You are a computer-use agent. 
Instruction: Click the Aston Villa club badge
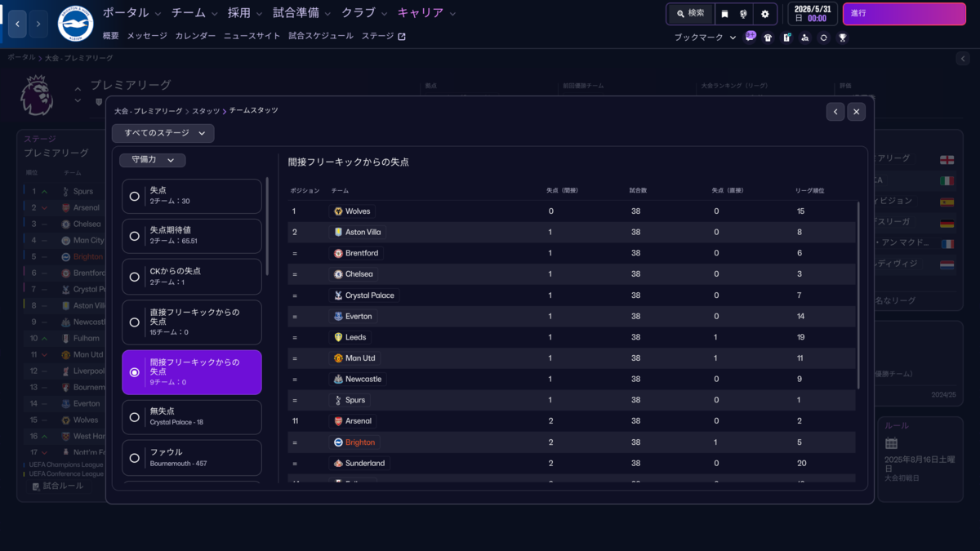point(338,232)
